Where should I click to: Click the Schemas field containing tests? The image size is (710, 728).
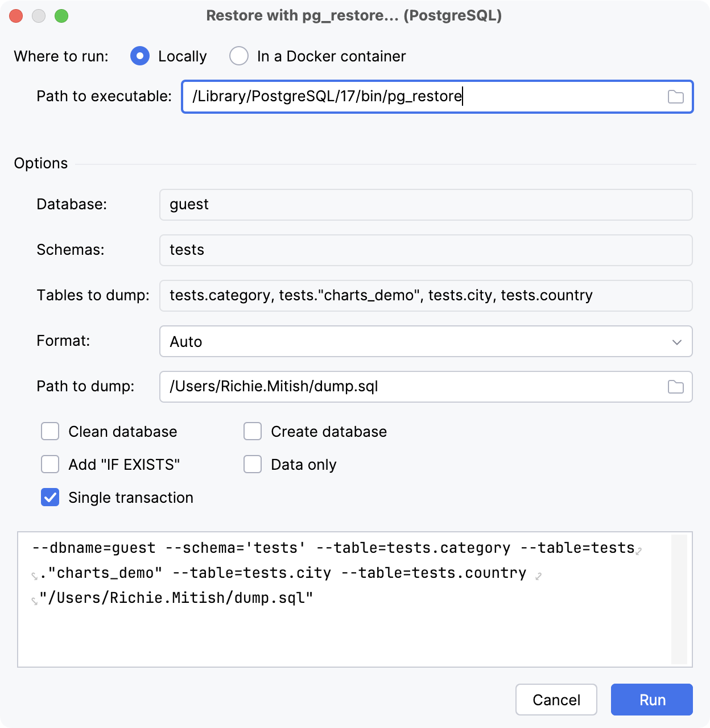426,250
